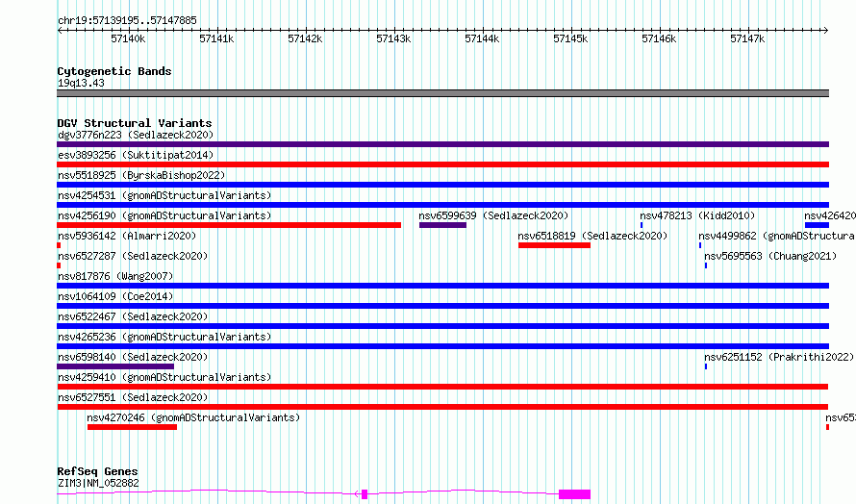Click the gray 19q13.43 cytogenetic band bar
The image size is (856, 504).
point(442,93)
